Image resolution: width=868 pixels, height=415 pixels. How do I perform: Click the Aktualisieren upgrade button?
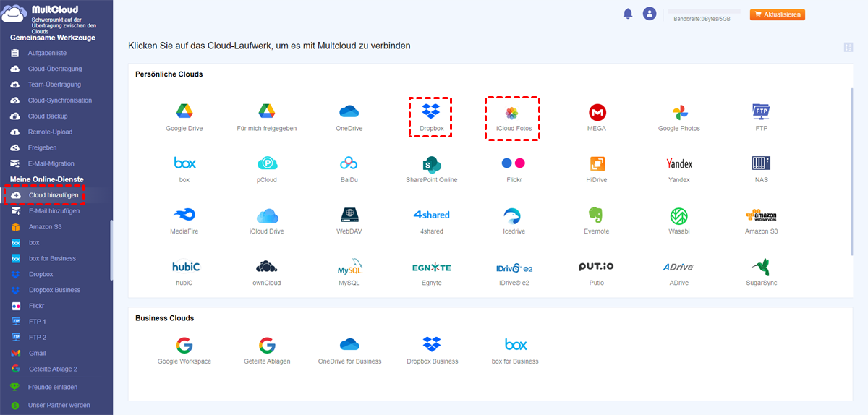778,14
